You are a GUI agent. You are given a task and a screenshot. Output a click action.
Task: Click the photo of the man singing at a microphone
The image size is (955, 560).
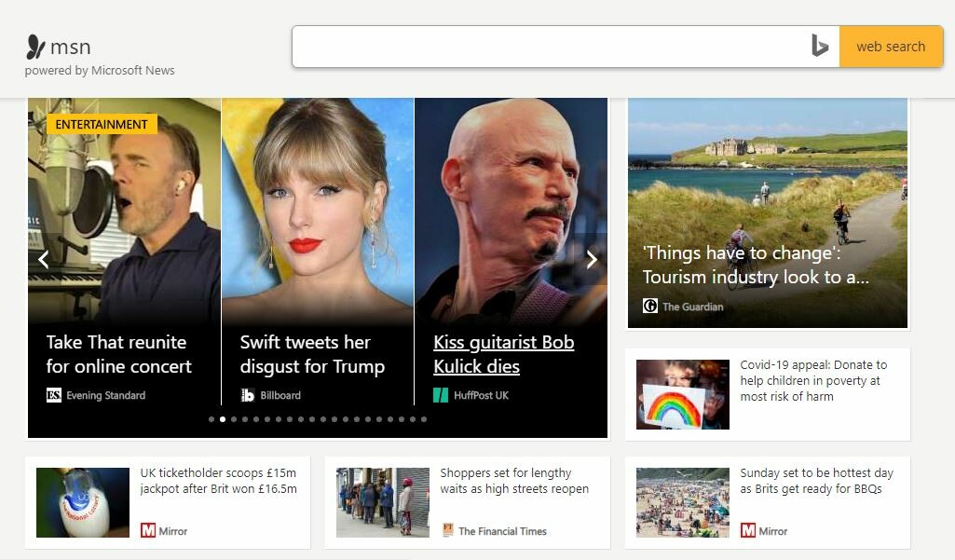pos(124,211)
